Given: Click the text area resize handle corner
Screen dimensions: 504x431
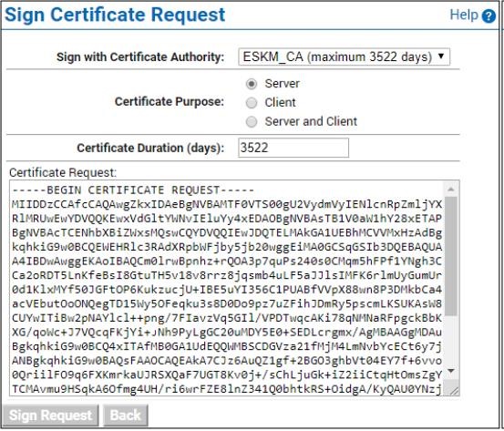Looking at the screenshot, I should [454, 391].
